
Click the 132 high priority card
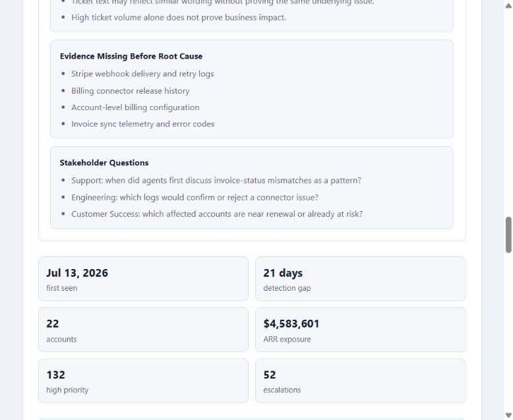pos(143,380)
